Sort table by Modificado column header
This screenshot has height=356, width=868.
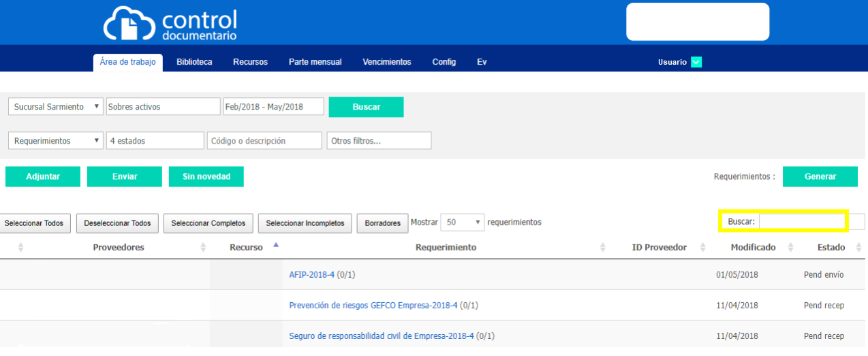753,248
